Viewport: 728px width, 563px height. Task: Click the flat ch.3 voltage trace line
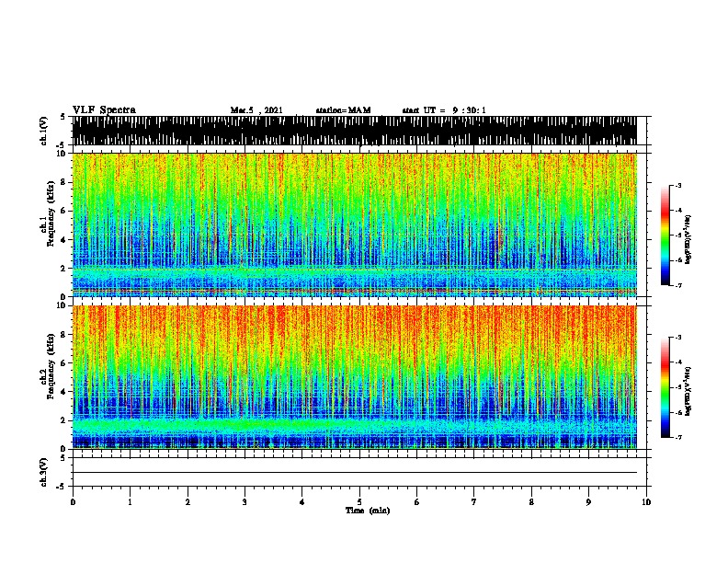coord(354,473)
